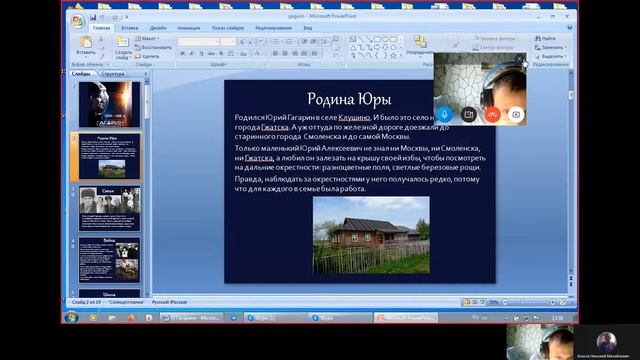Screen dimensions: 640x360
Task: Toggle text shadow formatting
Action: pyautogui.click(x=221, y=53)
